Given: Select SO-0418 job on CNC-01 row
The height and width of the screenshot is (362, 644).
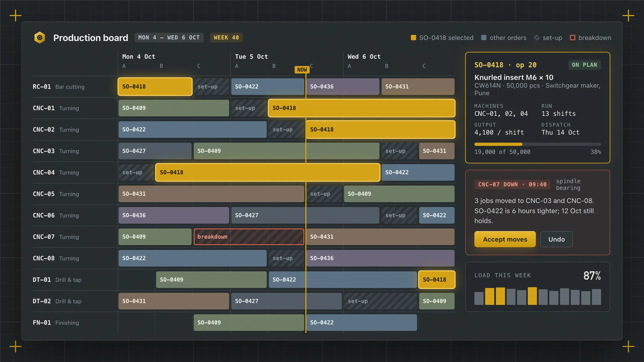Looking at the screenshot, I should click(362, 108).
